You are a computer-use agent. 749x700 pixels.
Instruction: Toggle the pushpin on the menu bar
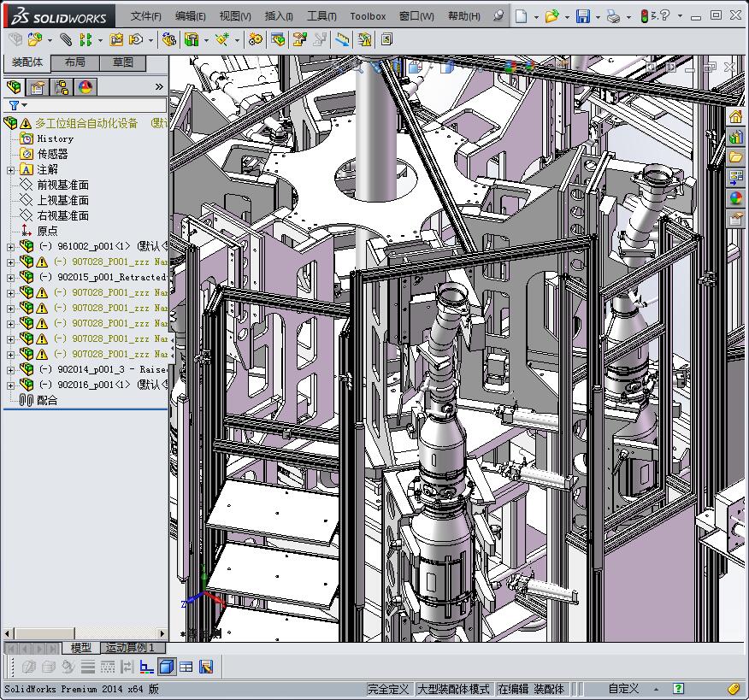pyautogui.click(x=499, y=16)
